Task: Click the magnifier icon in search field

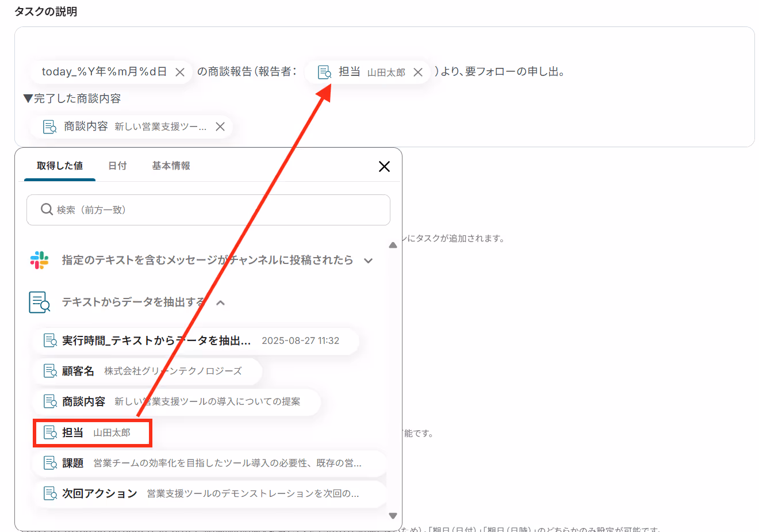Action: 47,209
